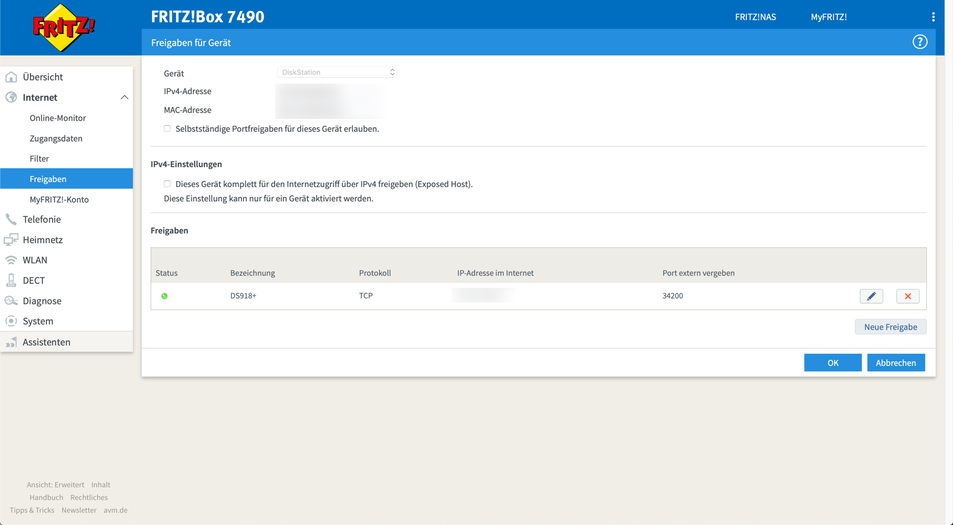Viewport: 953px width, 525px height.
Task: Click the DS918+ table cell
Action: pos(243,296)
